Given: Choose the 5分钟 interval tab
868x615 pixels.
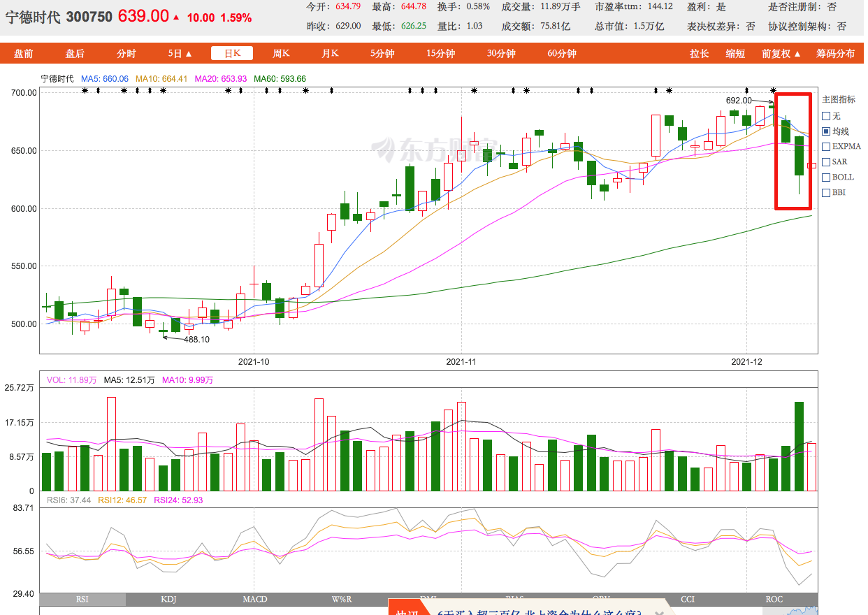Looking at the screenshot, I should pos(382,54).
